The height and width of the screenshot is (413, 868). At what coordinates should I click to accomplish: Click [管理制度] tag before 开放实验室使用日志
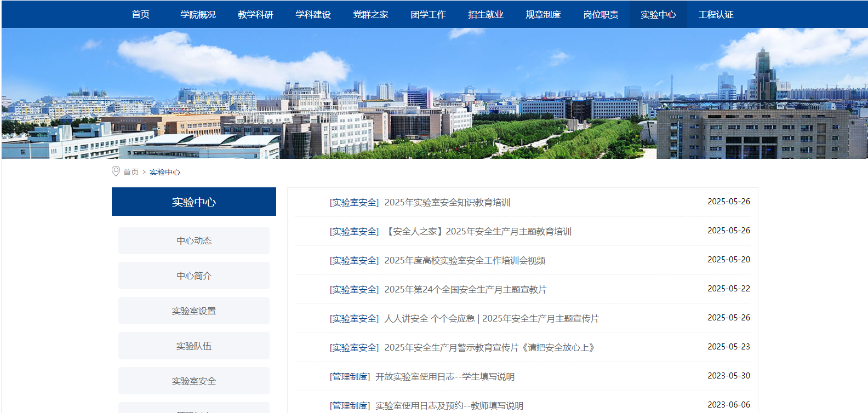(350, 377)
